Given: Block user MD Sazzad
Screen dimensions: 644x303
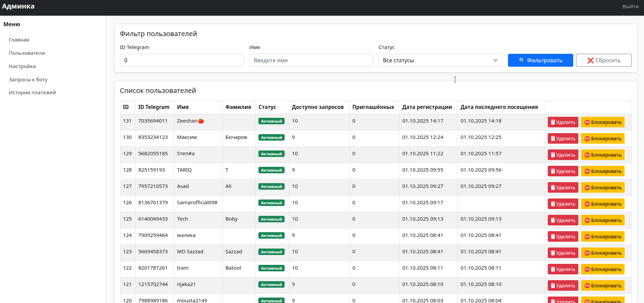Looking at the screenshot, I should (603, 253).
